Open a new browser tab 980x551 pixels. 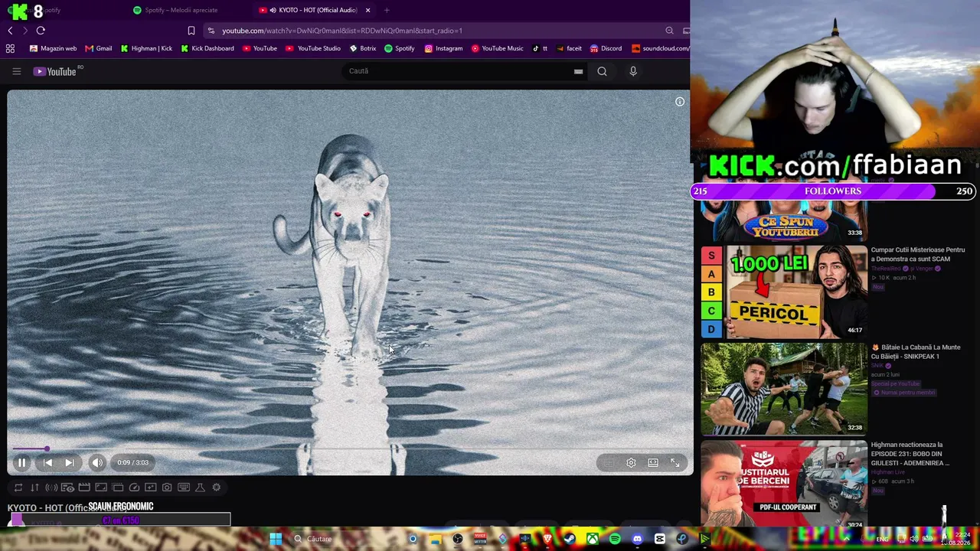click(387, 10)
